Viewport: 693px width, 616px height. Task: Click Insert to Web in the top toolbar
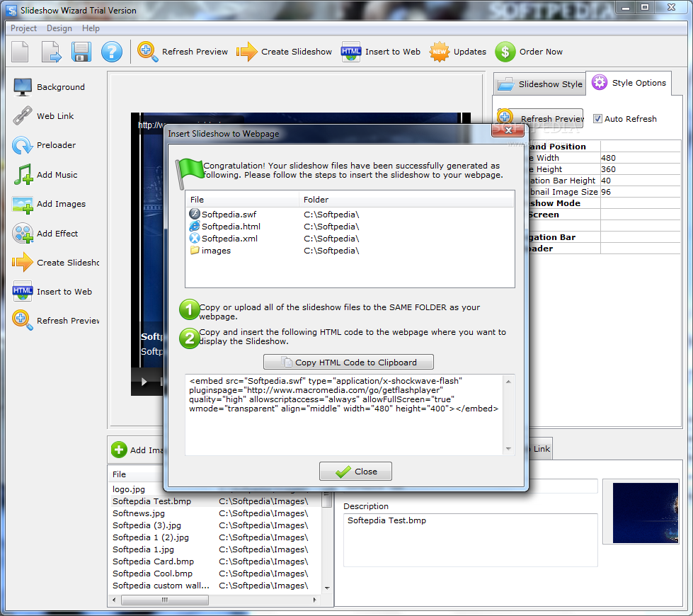[x=381, y=52]
